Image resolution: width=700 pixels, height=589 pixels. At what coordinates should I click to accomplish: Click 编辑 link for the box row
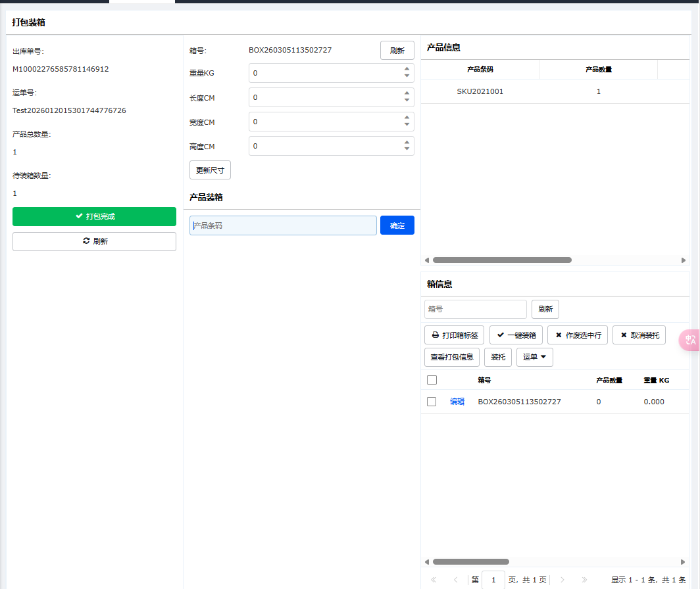457,402
